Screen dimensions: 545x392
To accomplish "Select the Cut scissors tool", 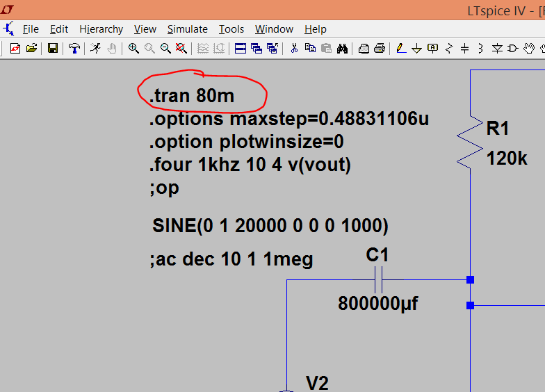I will pyautogui.click(x=294, y=49).
